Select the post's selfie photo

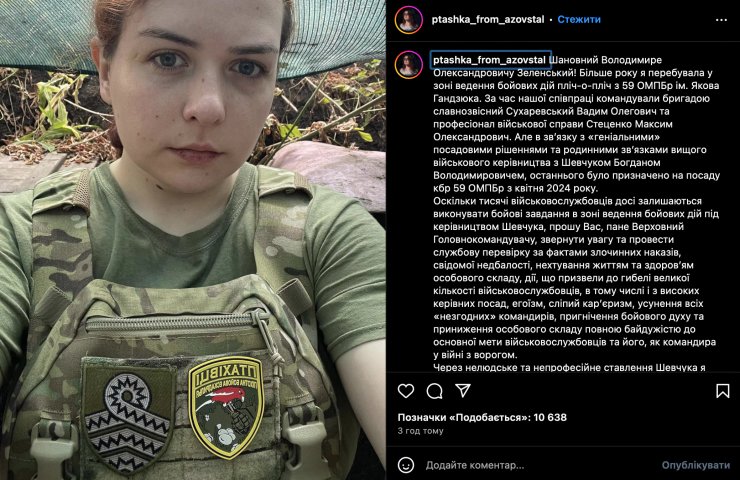193,240
